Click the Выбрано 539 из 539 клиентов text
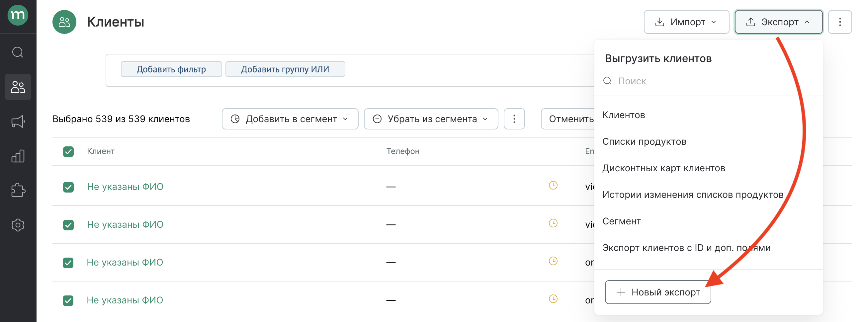Image resolution: width=868 pixels, height=322 pixels. [121, 119]
